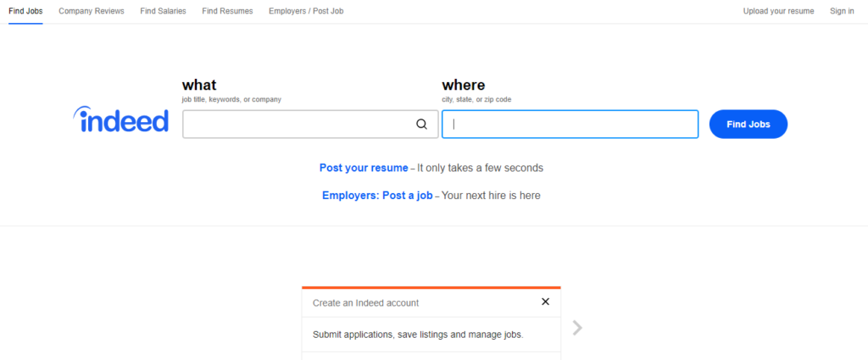
Task: Click the Submit applications, save listings text
Action: pyautogui.click(x=418, y=335)
